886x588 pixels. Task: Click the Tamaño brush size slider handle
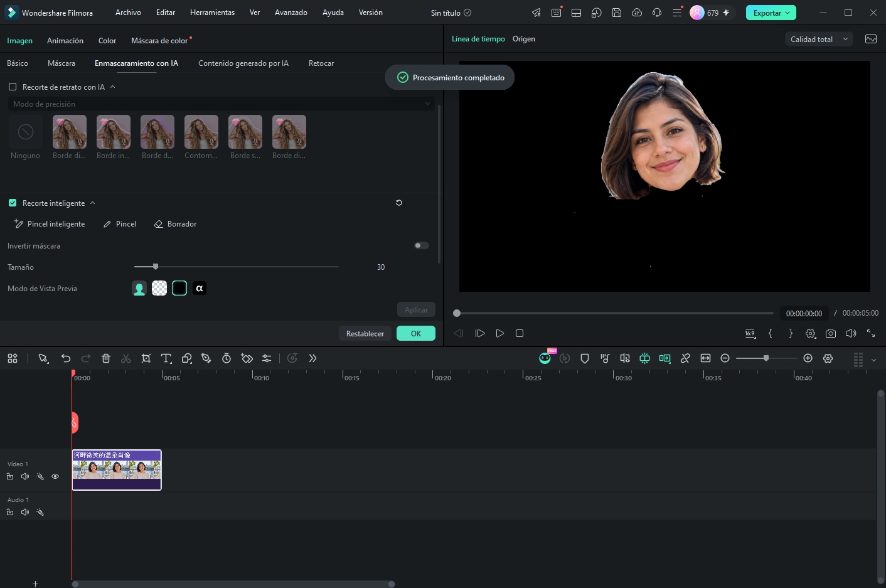[x=156, y=267]
